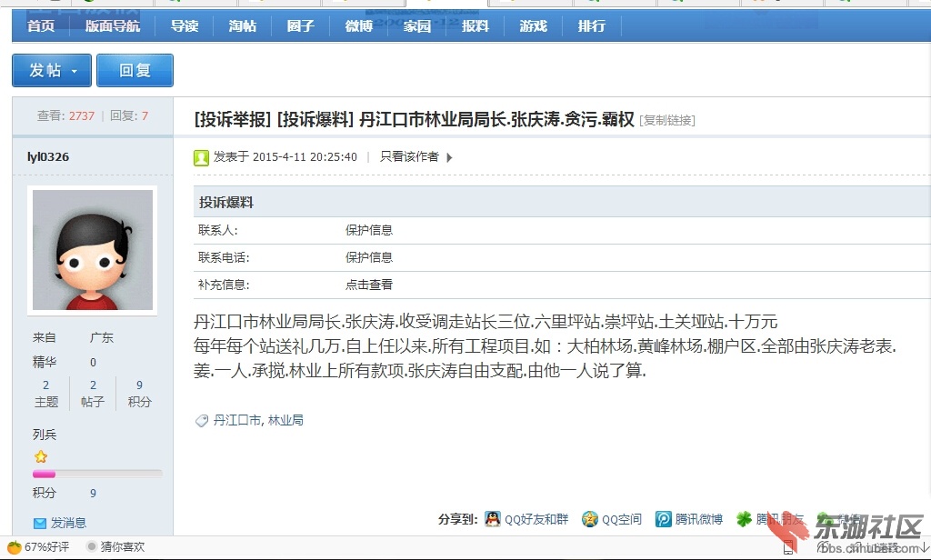The image size is (931, 560).
Task: Expand the arrow next to 只看该作者
Action: (x=449, y=157)
